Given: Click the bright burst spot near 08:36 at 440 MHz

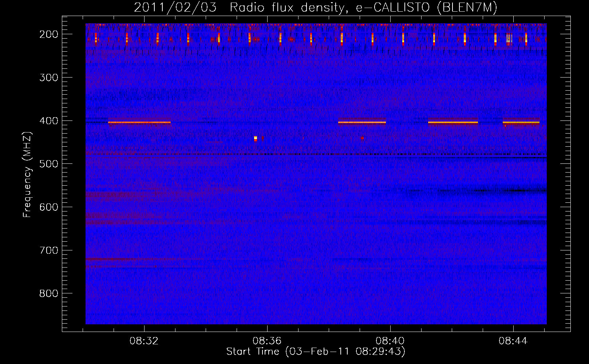Looking at the screenshot, I should (x=256, y=138).
